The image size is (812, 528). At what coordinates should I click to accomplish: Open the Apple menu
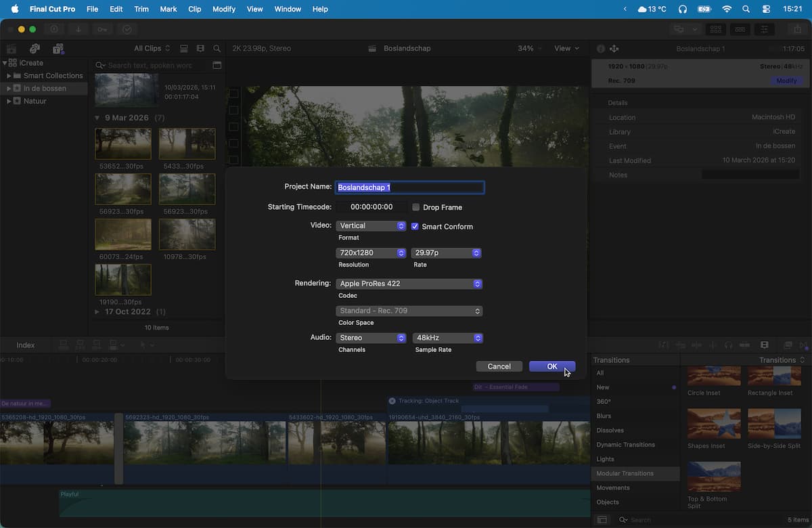(14, 9)
